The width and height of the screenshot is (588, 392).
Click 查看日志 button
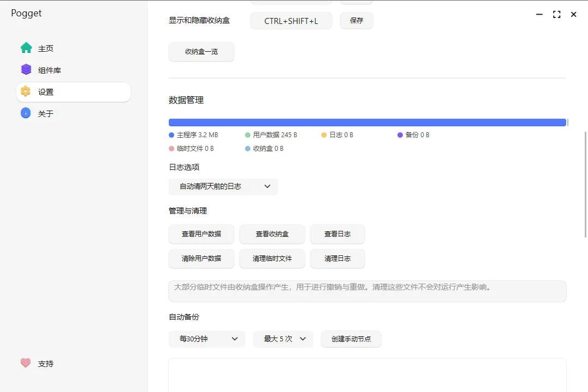tap(338, 234)
